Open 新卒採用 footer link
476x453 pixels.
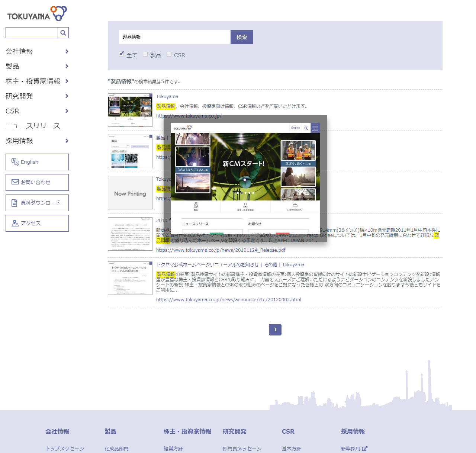point(351,449)
